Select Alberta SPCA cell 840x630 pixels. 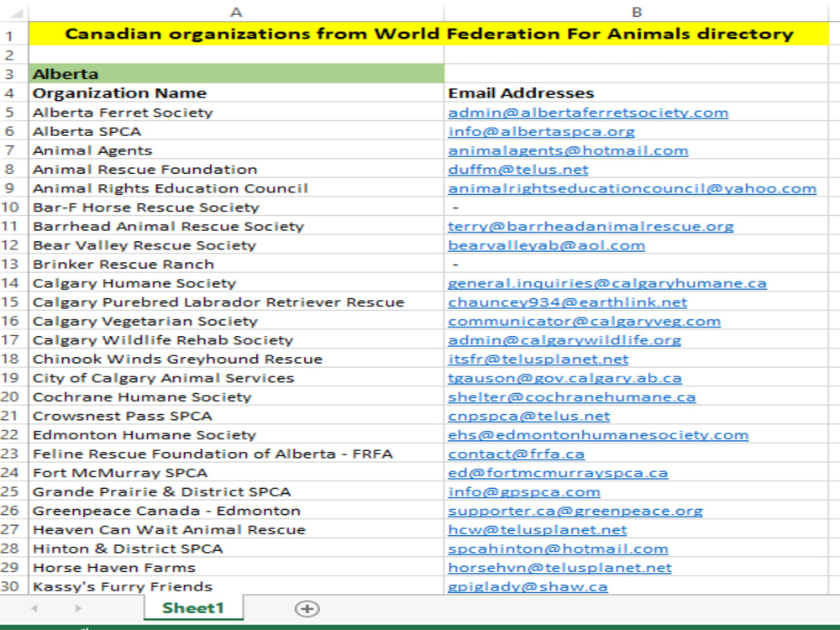tap(236, 131)
